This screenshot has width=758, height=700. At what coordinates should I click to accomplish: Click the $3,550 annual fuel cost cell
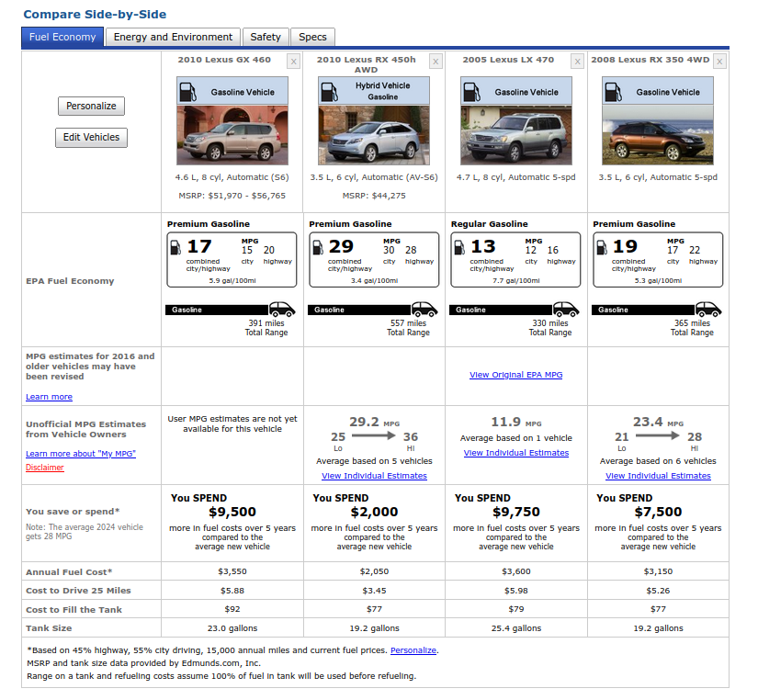[x=232, y=571]
